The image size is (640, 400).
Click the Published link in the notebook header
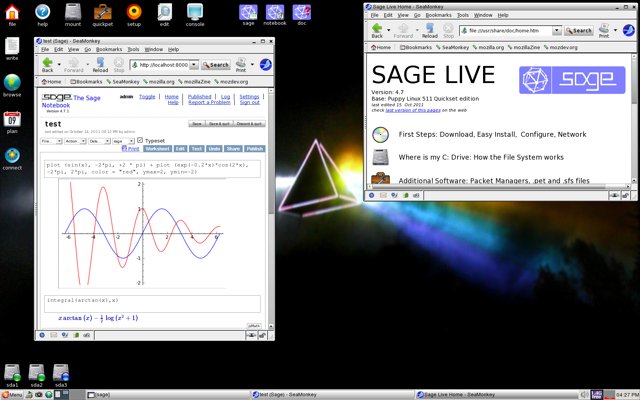199,97
